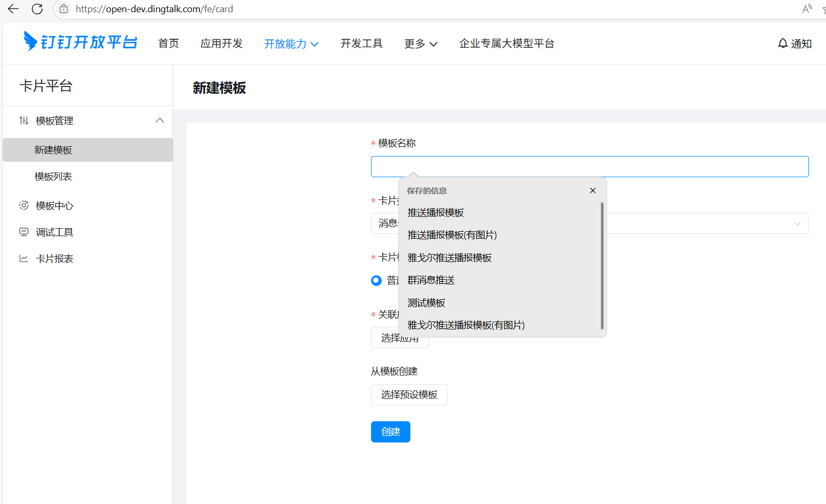Click the notification bell icon
The width and height of the screenshot is (826, 504).
[782, 44]
